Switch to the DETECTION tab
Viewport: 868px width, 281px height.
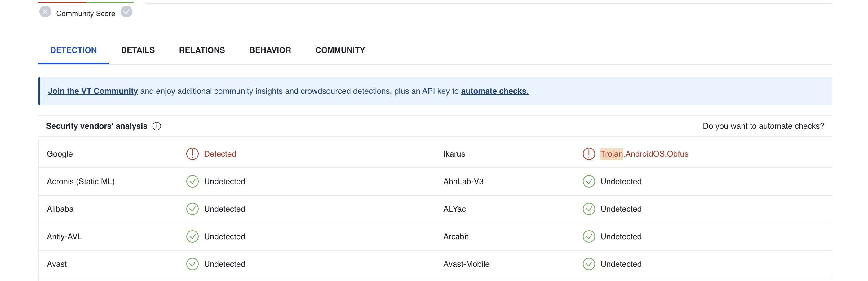(73, 50)
